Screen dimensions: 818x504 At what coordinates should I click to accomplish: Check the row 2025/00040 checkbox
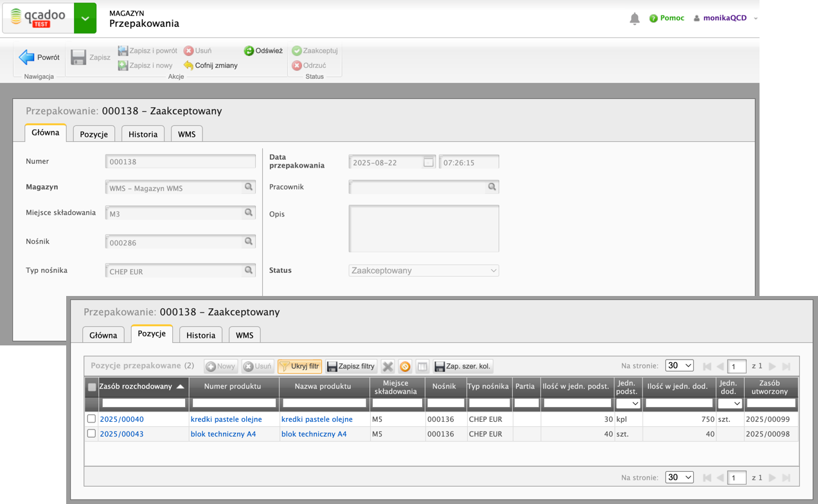click(91, 419)
